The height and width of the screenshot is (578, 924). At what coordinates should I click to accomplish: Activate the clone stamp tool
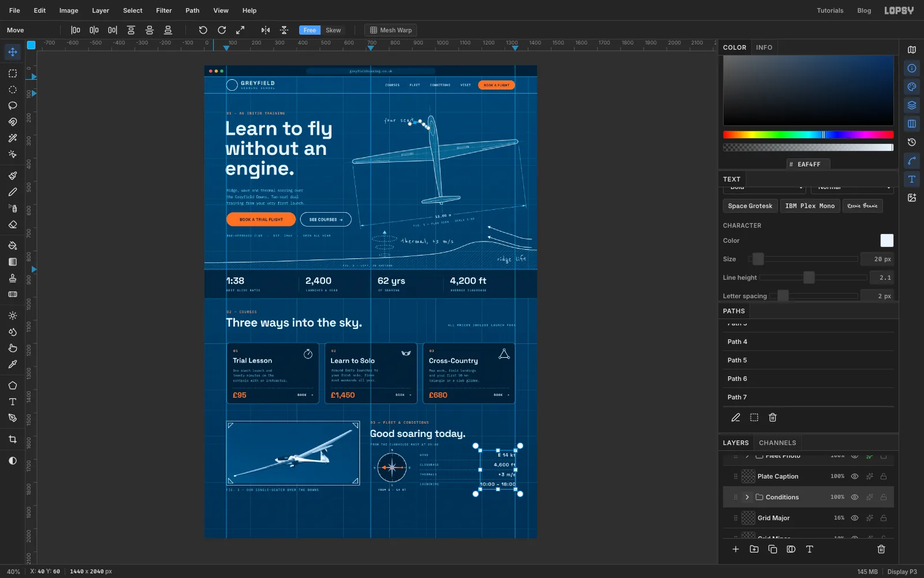(13, 278)
